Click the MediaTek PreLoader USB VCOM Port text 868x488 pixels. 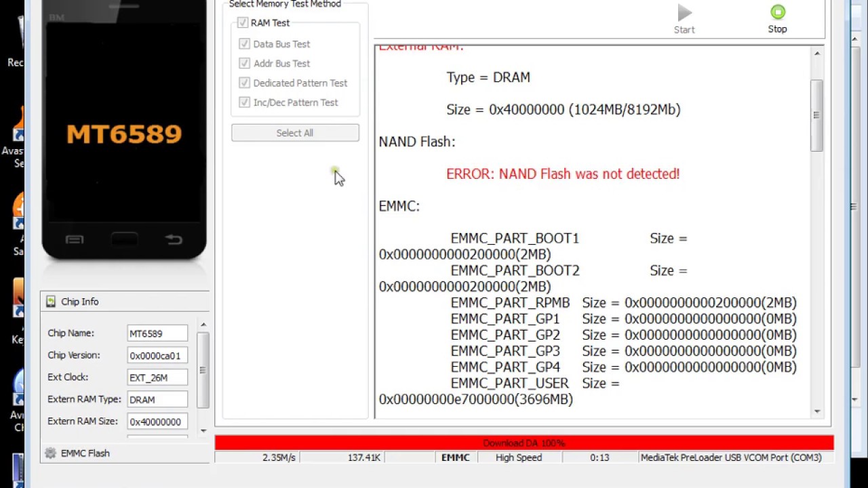click(731, 457)
